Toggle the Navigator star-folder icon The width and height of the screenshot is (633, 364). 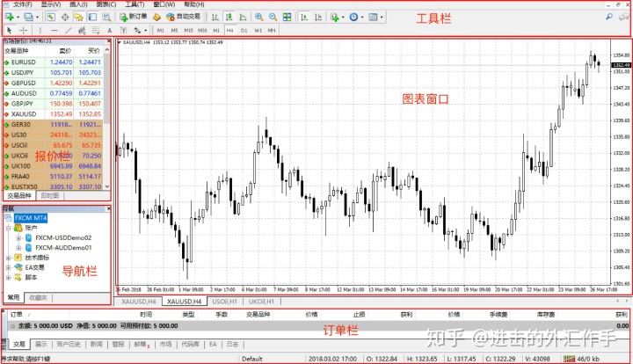tap(78, 17)
